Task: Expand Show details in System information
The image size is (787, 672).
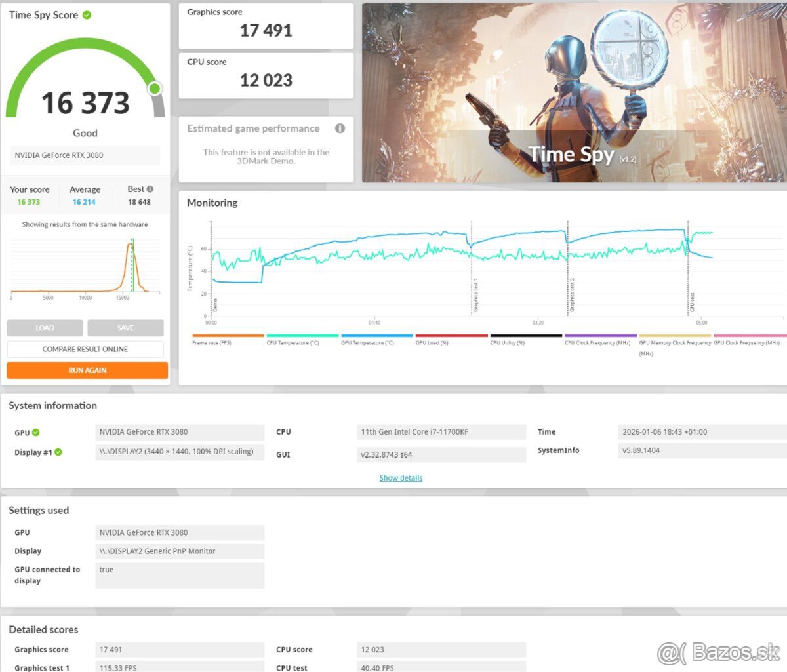Action: pyautogui.click(x=401, y=477)
